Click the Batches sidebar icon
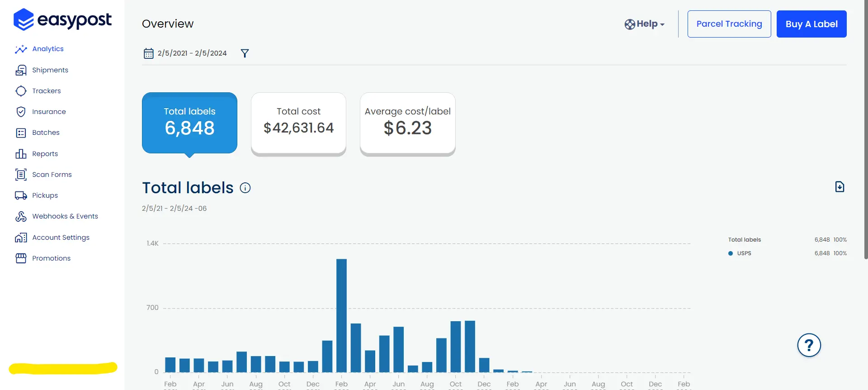The height and width of the screenshot is (390, 868). tap(21, 133)
